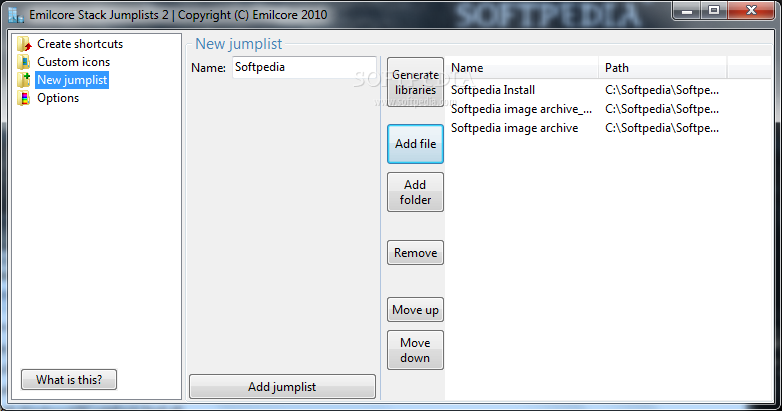Viewport: 782px width, 411px height.
Task: Click the What is this? button
Action: click(69, 380)
